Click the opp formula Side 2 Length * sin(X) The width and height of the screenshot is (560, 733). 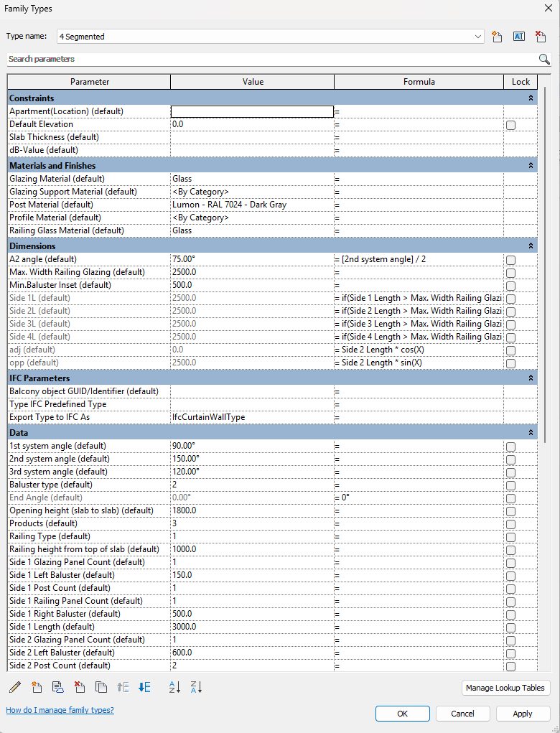tap(419, 363)
